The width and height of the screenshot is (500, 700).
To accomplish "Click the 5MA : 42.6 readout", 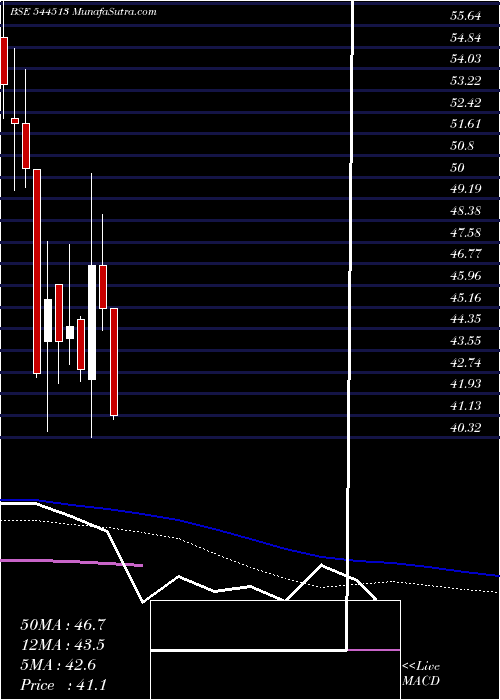I will click(58, 665).
